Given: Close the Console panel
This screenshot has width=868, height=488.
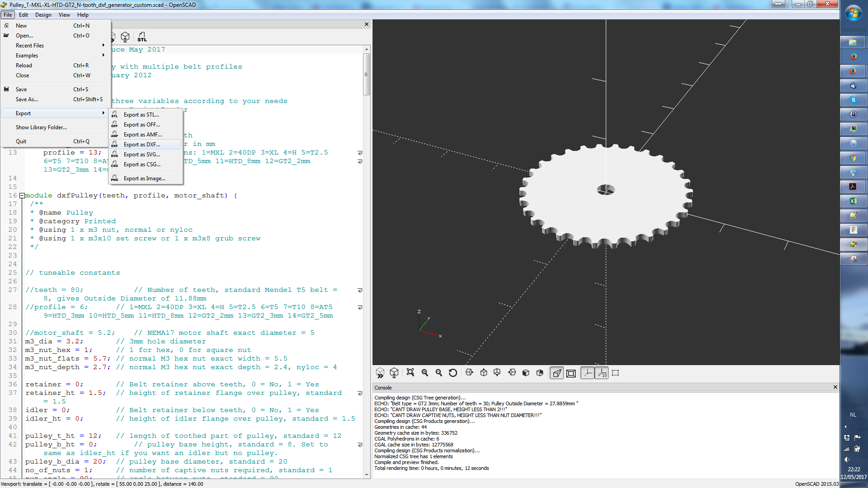Looking at the screenshot, I should click(835, 387).
